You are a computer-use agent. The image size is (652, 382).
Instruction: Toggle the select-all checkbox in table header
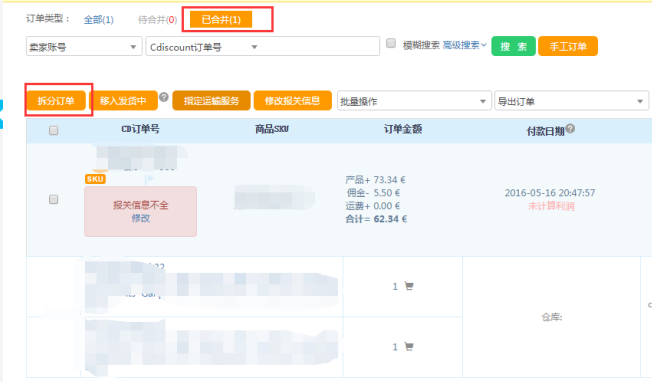53,131
